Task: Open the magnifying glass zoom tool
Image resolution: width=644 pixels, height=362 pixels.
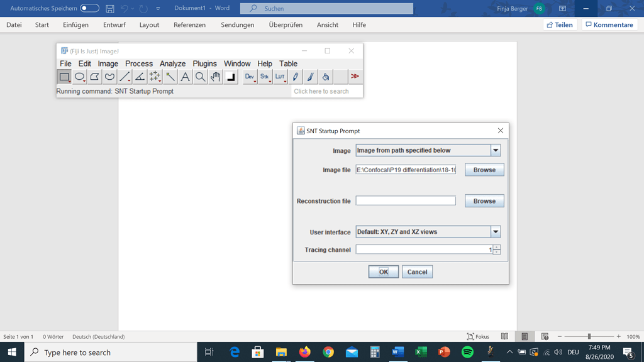Action: tap(201, 77)
